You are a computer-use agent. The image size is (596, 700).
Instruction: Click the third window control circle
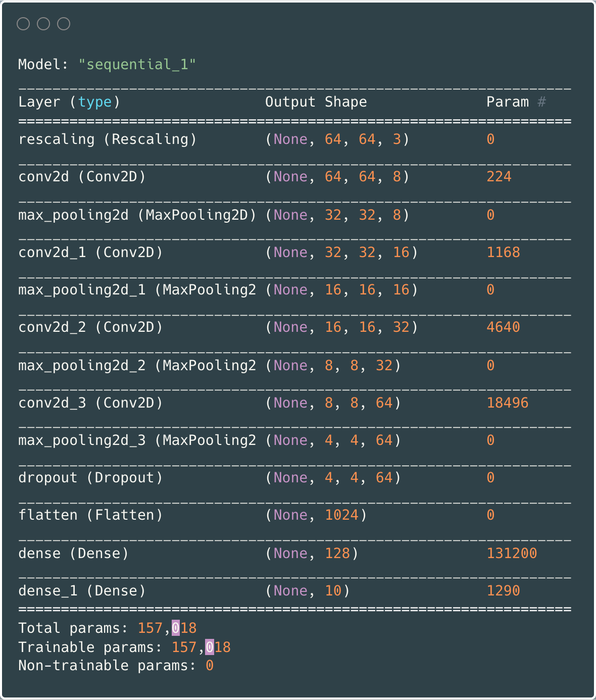coord(64,24)
